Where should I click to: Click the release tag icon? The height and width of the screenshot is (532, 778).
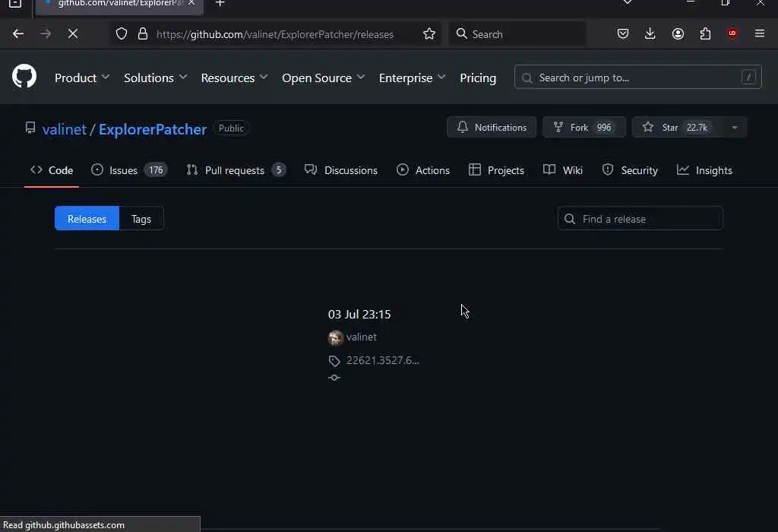[334, 361]
